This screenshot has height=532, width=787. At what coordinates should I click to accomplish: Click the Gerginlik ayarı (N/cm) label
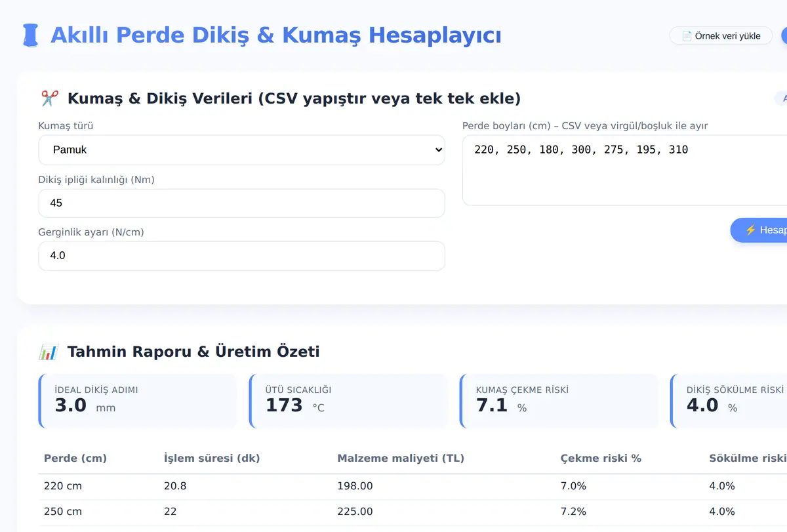click(x=91, y=232)
